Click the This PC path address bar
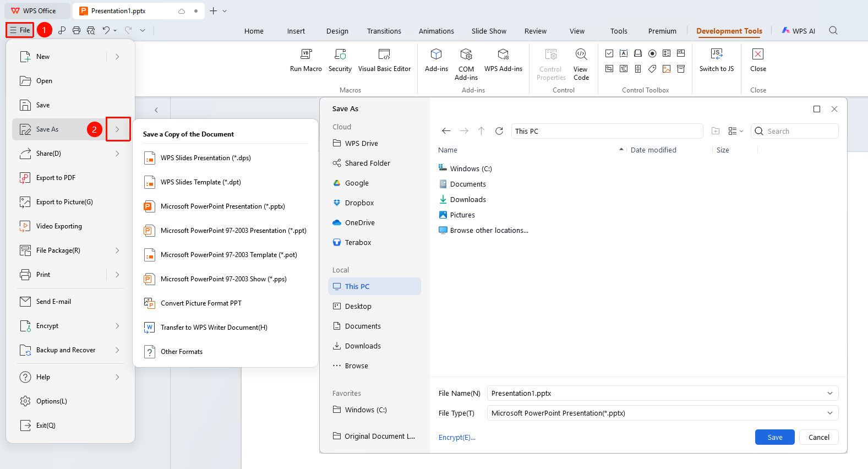The width and height of the screenshot is (868, 469). point(608,131)
